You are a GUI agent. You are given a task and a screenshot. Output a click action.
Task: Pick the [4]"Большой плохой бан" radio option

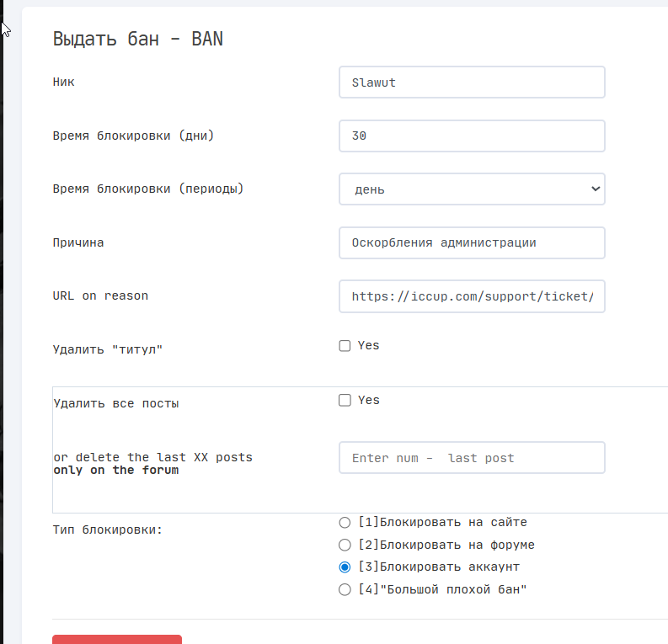click(345, 590)
